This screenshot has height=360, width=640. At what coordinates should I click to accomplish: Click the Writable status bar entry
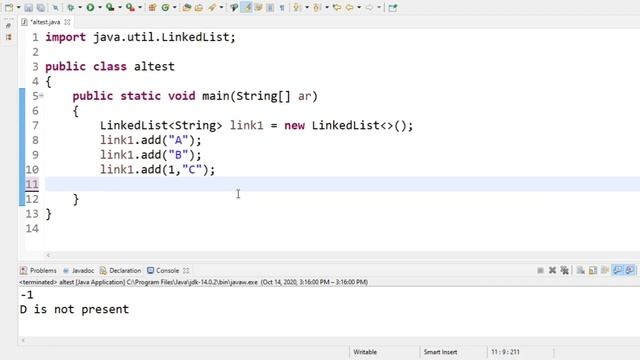click(365, 352)
